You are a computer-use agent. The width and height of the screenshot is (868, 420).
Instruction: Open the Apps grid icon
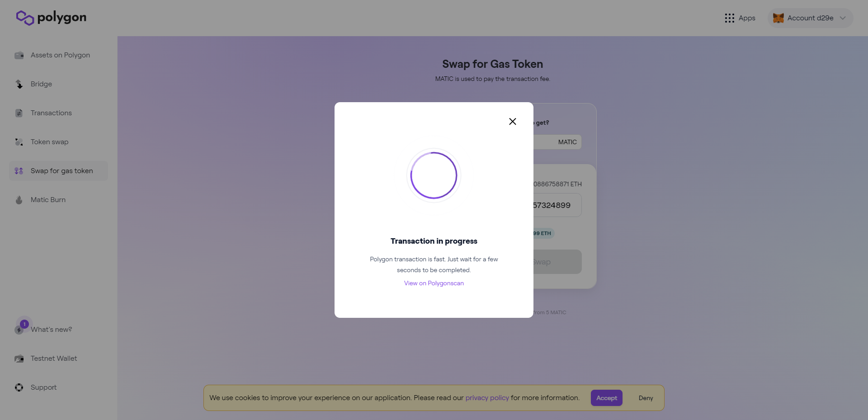(729, 18)
